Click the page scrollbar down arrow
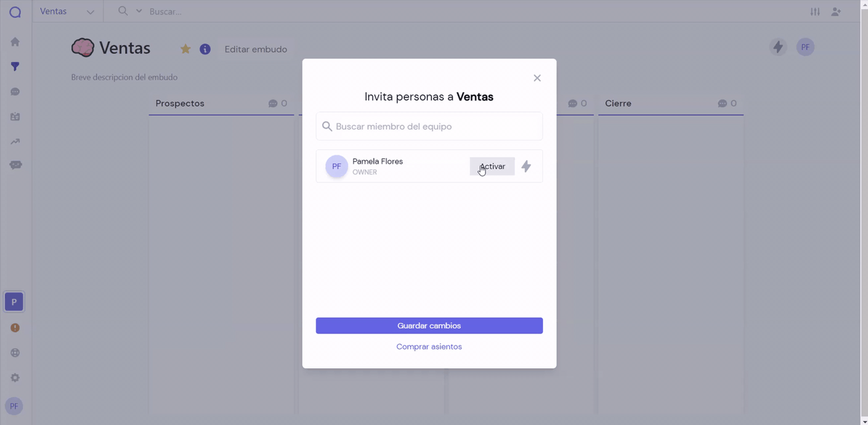The image size is (868, 425). point(864,422)
